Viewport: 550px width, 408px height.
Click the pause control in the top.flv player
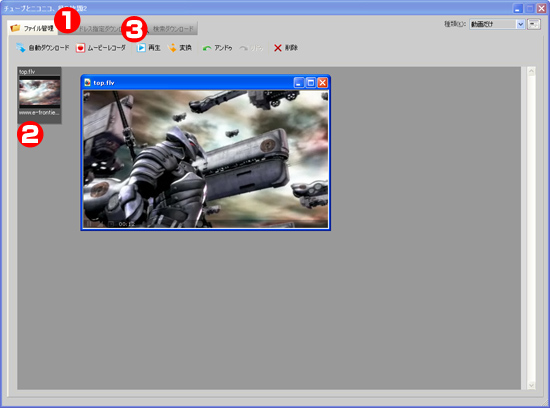(x=89, y=224)
